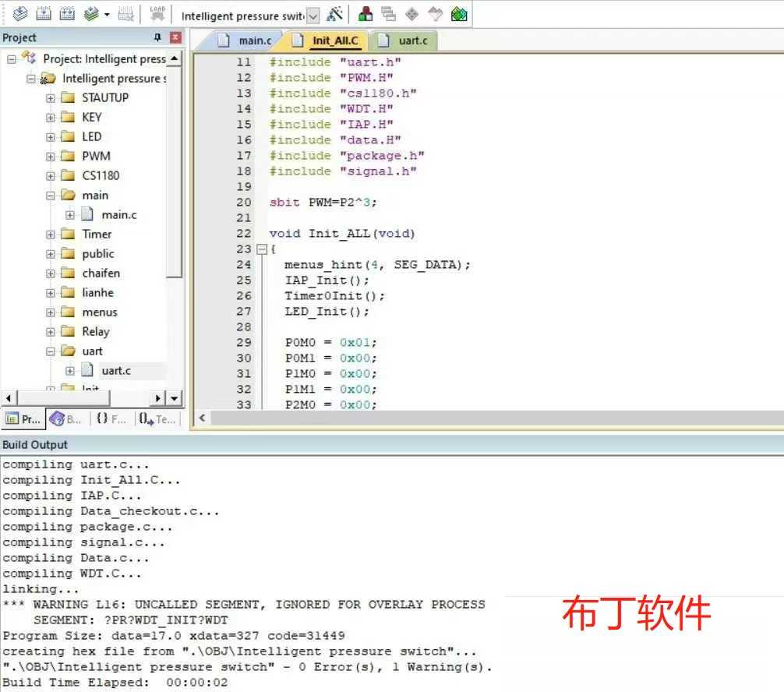Click the LOAD download to flash icon
Viewport: 784px width, 692px height.
(x=157, y=14)
